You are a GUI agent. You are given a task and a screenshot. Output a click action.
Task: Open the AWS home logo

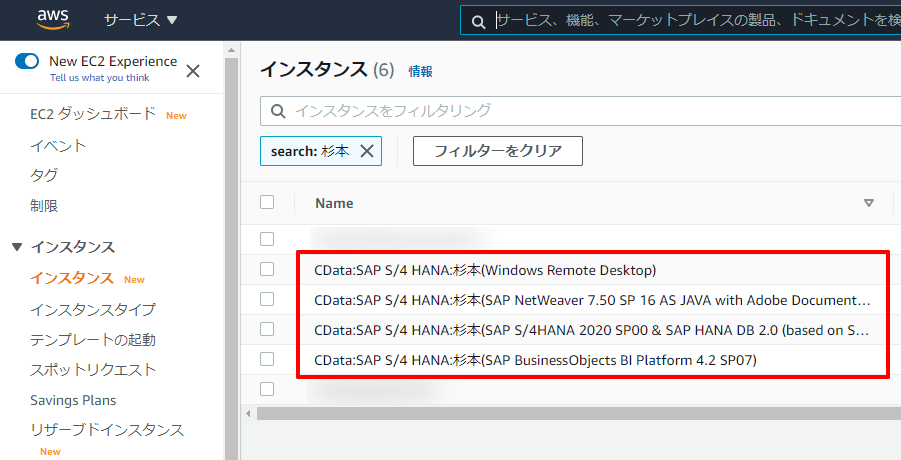pos(53,20)
